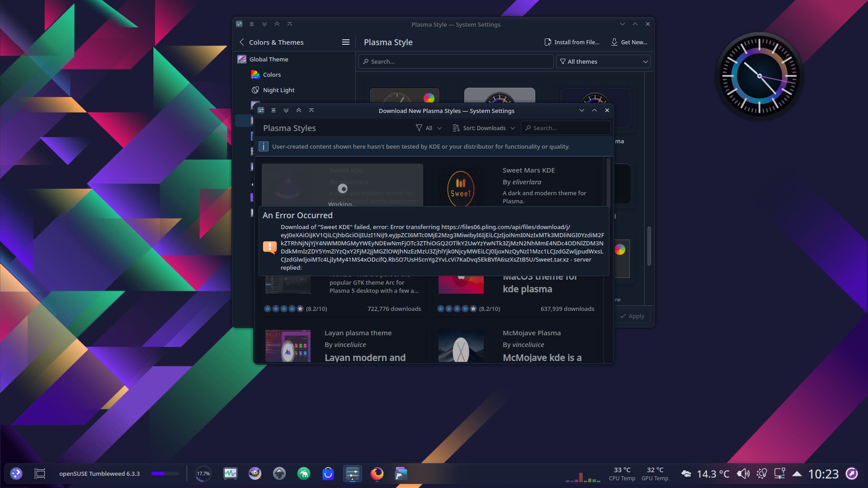Click the double up chevron in Download New Plasma Styles title bar
The width and height of the screenshot is (868, 488).
coord(299,110)
